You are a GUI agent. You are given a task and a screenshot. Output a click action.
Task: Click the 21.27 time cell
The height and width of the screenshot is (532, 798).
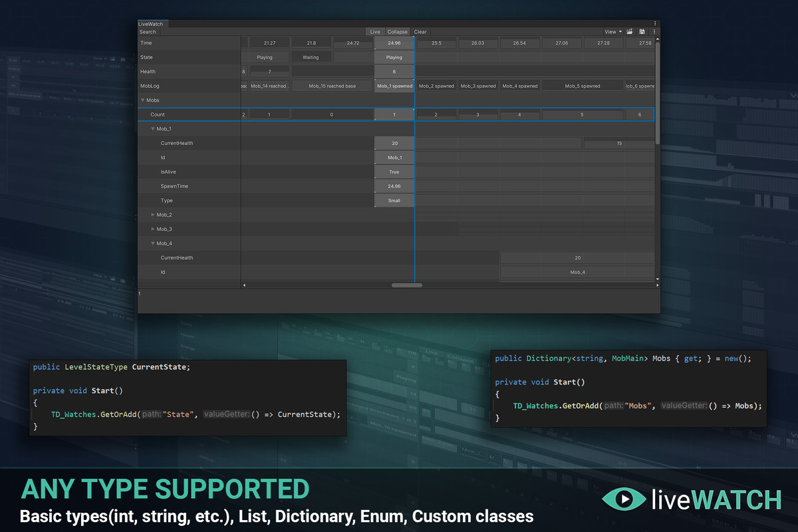tap(269, 43)
